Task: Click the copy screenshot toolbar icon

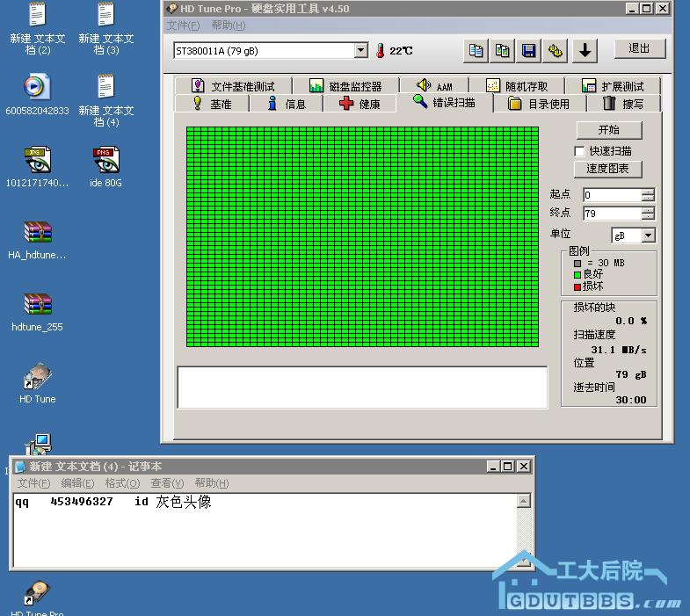Action: coord(502,51)
